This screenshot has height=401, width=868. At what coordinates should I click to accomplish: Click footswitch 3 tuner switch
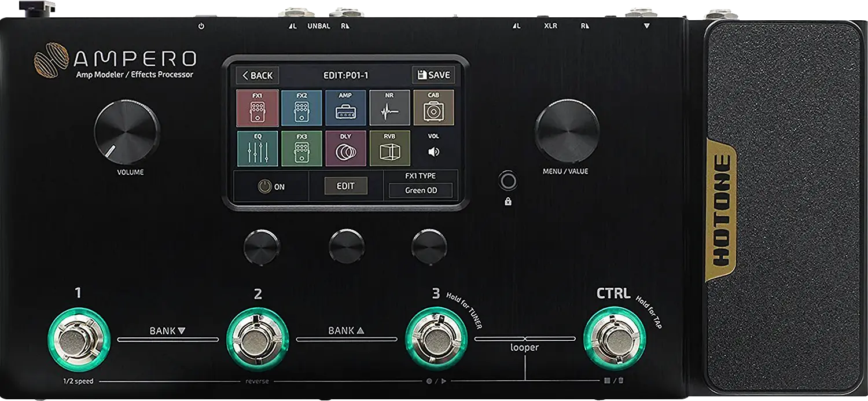point(436,339)
